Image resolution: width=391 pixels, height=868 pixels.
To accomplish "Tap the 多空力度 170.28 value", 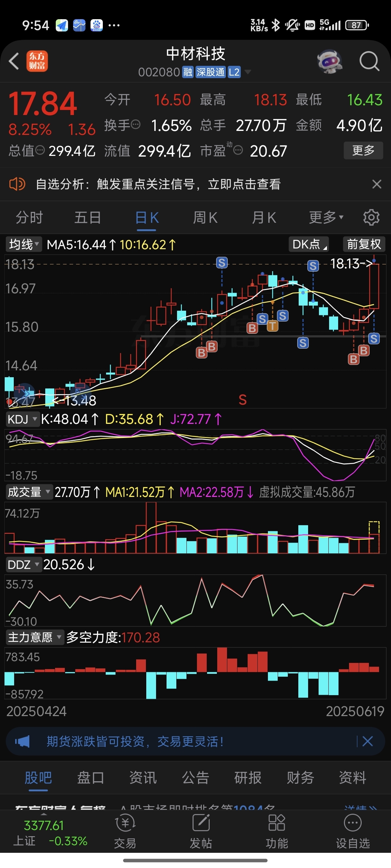I will [x=140, y=637].
